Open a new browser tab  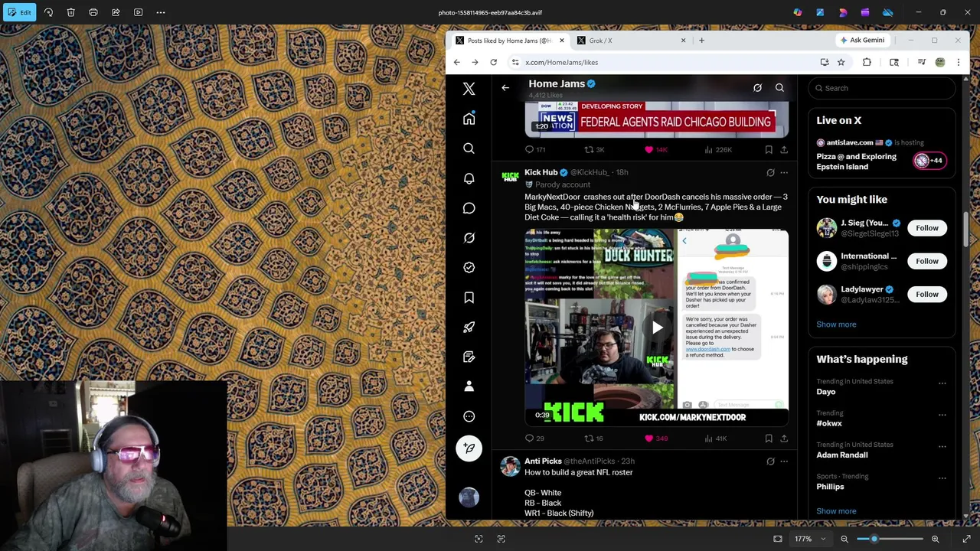[x=701, y=41]
